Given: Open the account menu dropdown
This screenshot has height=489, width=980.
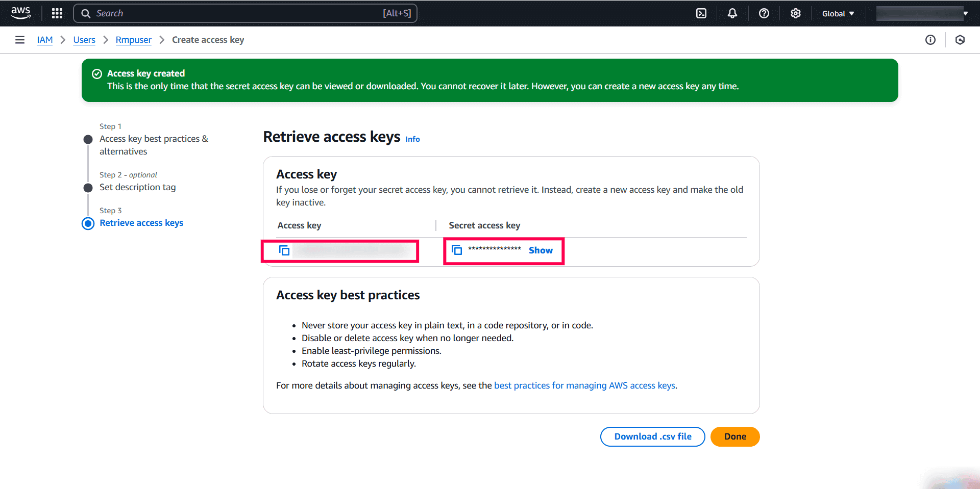Looking at the screenshot, I should (922, 14).
